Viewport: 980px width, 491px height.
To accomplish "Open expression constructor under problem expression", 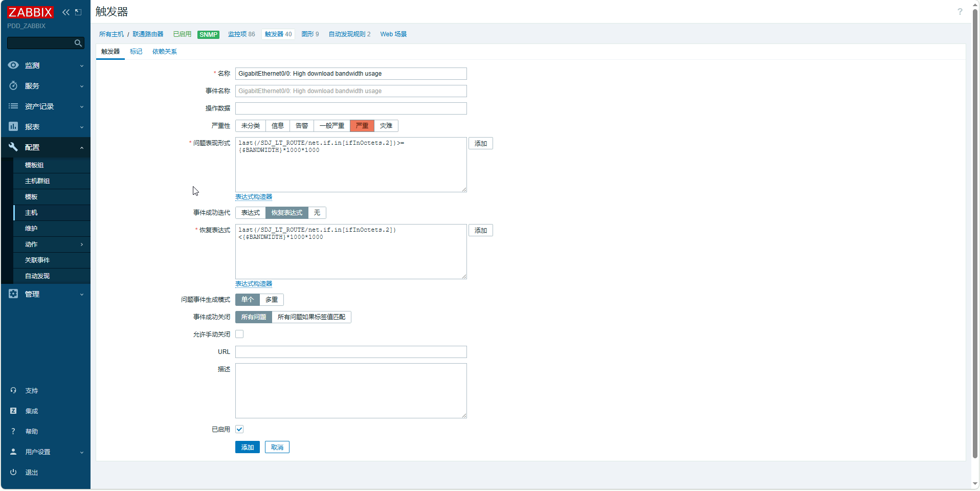I will 254,197.
